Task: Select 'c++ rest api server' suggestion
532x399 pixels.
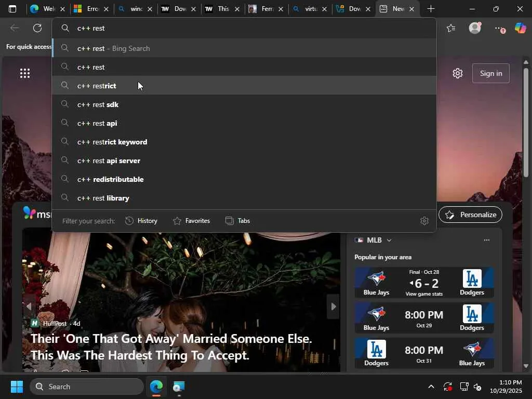Action: (244, 161)
